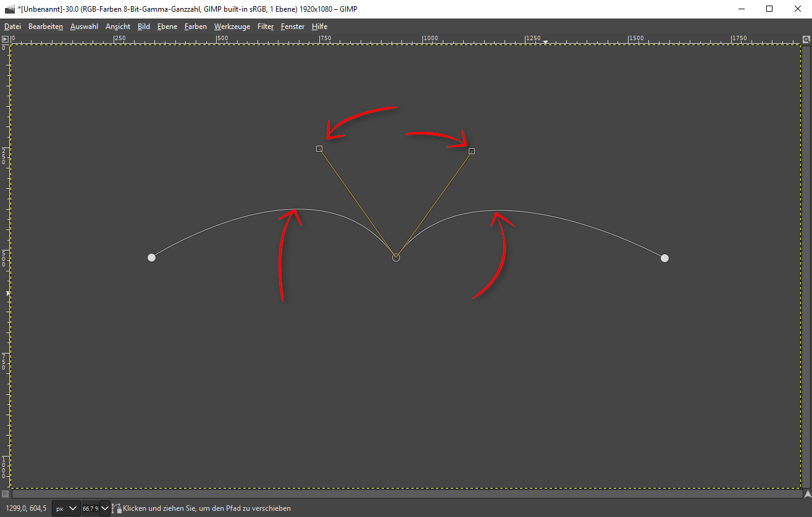Click the center path anchor point
The height and width of the screenshot is (517, 812).
tap(396, 257)
